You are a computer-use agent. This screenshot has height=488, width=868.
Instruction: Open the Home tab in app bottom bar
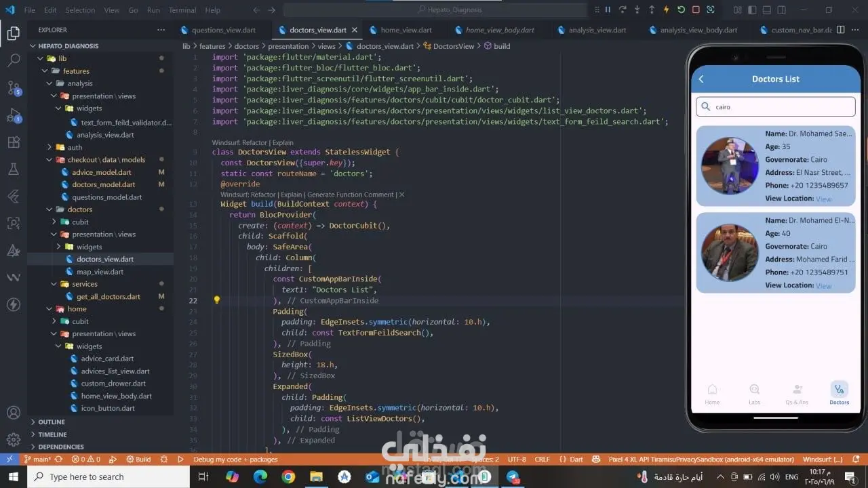click(712, 394)
